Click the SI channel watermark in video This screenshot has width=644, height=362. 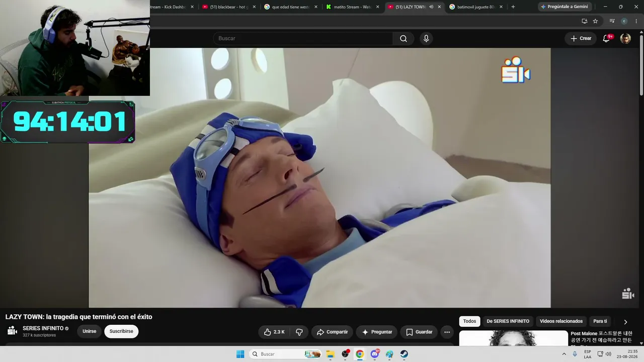click(x=516, y=70)
